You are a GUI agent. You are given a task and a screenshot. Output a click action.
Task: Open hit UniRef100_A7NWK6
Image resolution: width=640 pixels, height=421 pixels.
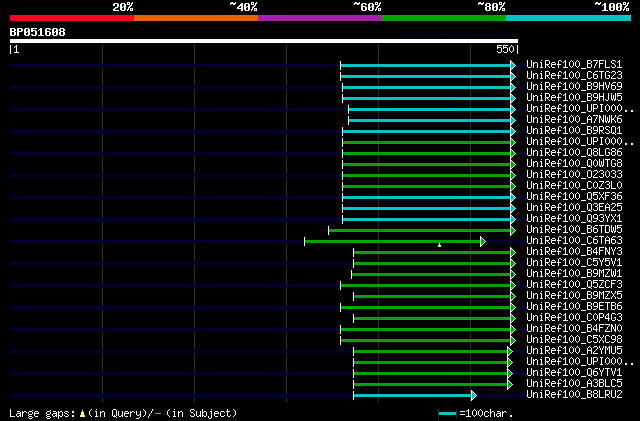pos(574,120)
